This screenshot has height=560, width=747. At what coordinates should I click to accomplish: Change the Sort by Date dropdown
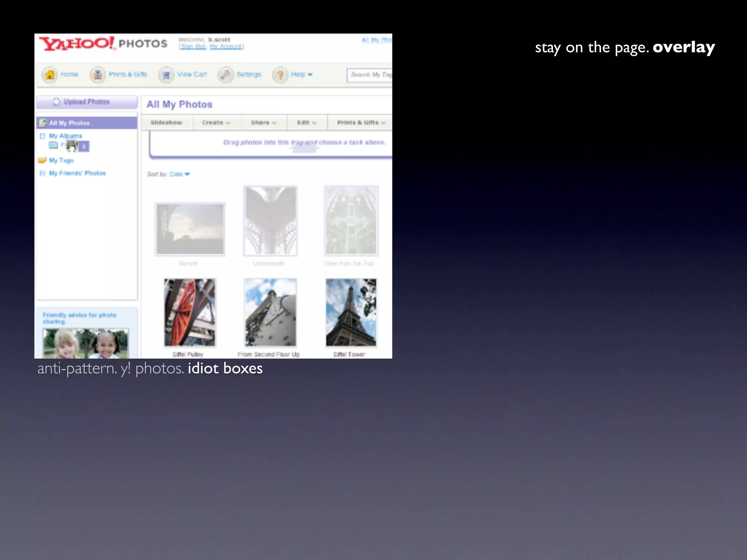[180, 174]
